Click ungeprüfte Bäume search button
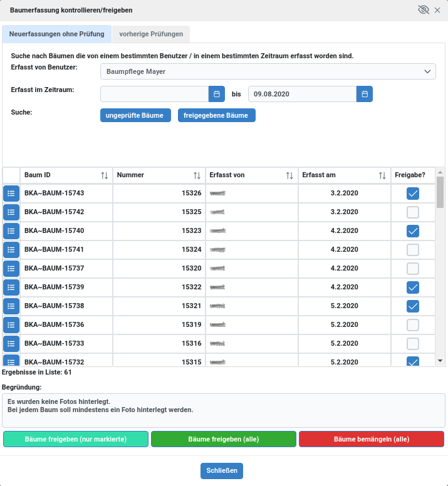The image size is (448, 486). click(x=135, y=115)
